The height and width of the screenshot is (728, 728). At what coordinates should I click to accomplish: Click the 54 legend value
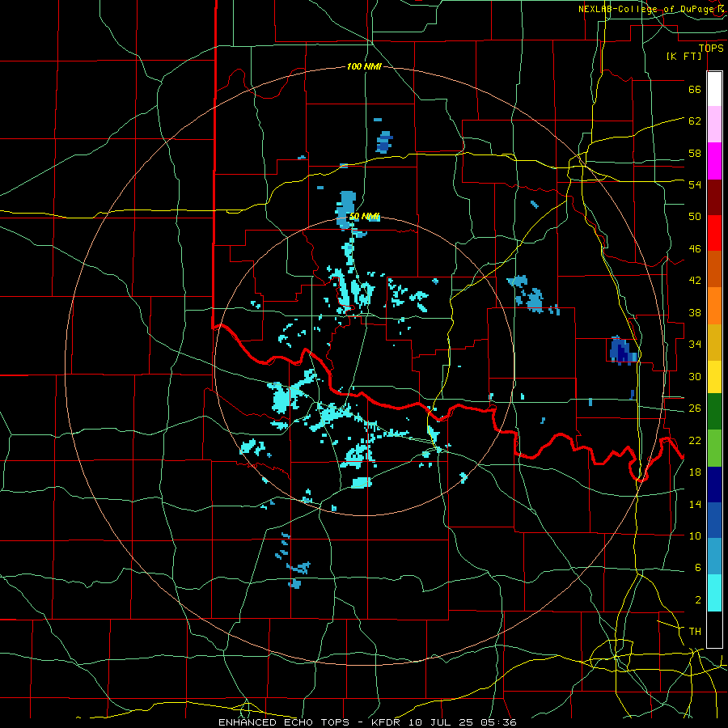pyautogui.click(x=695, y=184)
